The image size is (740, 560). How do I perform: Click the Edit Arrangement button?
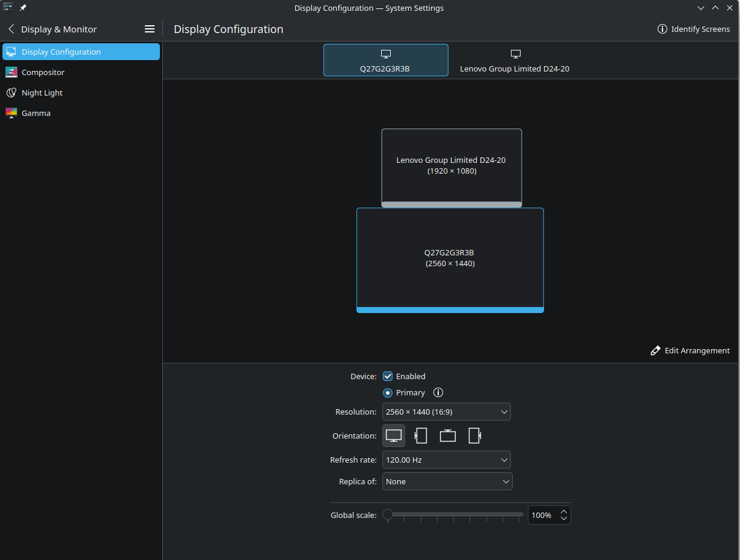[x=690, y=350]
